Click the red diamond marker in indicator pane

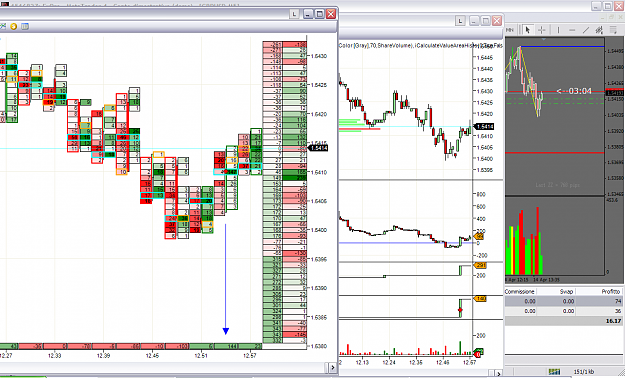[460, 310]
